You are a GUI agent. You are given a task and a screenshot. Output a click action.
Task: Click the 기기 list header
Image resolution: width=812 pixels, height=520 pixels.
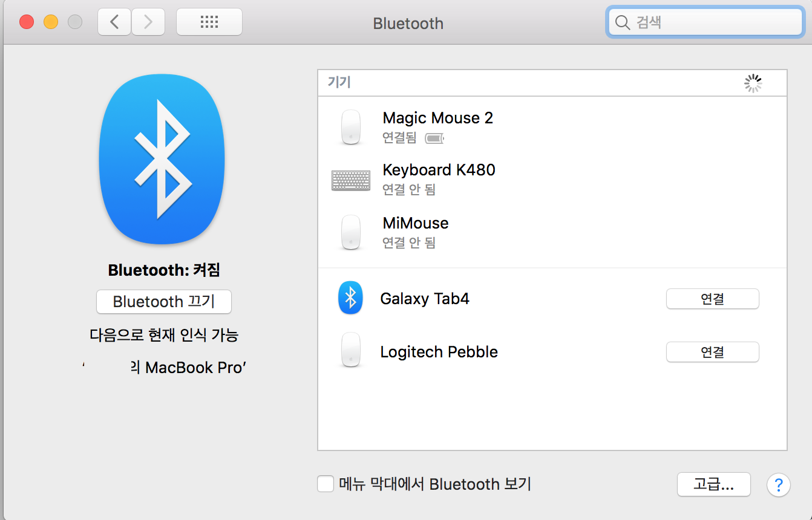click(x=339, y=83)
